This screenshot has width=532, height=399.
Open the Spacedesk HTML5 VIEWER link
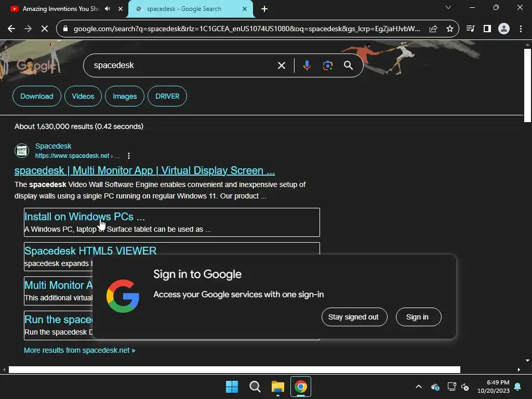click(x=90, y=251)
